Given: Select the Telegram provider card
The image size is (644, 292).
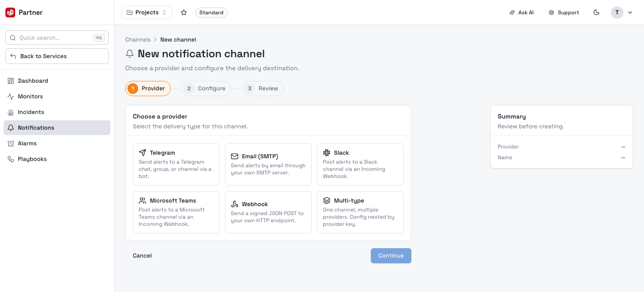Looking at the screenshot, I should pos(176,164).
